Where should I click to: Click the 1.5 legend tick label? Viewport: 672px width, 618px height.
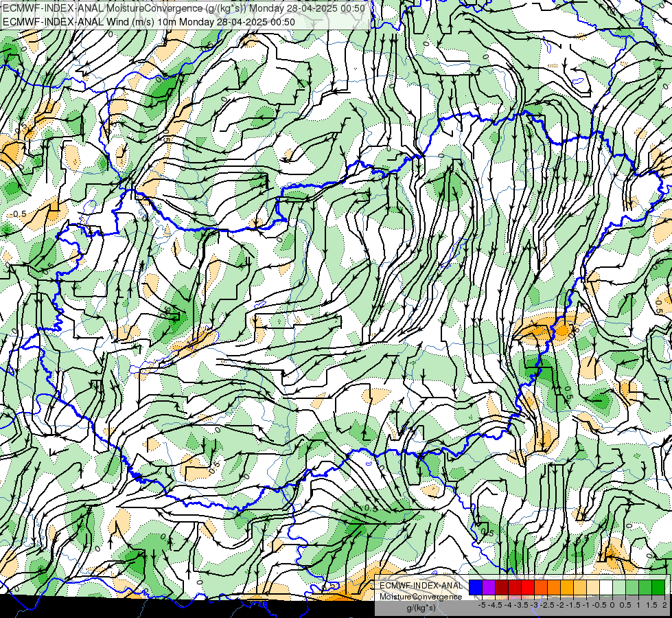(x=652, y=605)
